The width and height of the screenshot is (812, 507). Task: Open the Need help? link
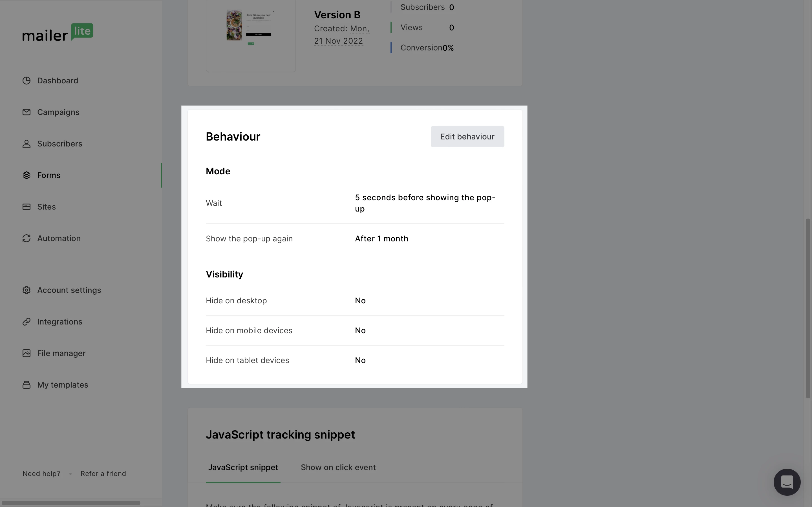(41, 473)
